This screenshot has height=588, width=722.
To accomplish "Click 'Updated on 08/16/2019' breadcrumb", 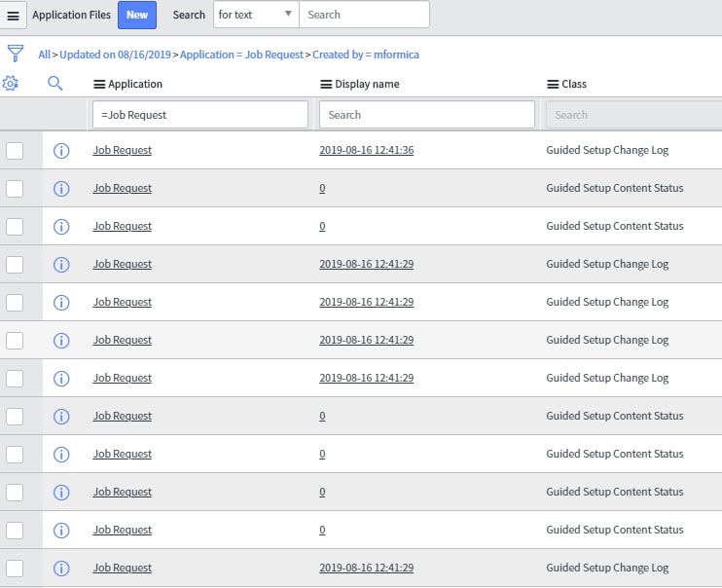I will coord(115,55).
